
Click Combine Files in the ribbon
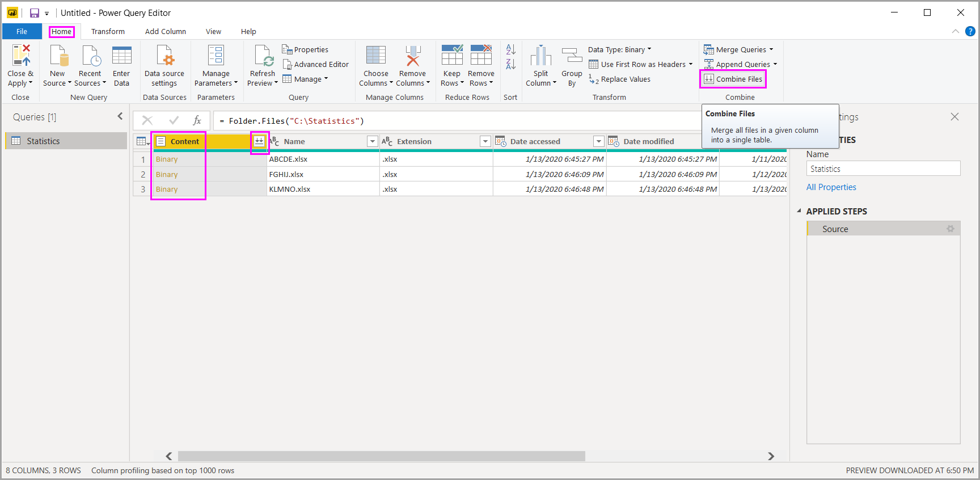tap(733, 79)
